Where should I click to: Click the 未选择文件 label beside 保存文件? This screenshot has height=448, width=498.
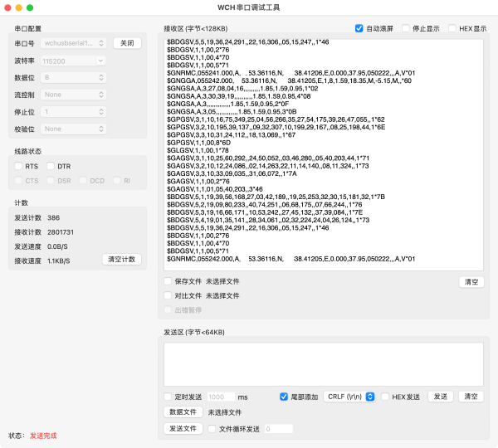pyautogui.click(x=222, y=281)
